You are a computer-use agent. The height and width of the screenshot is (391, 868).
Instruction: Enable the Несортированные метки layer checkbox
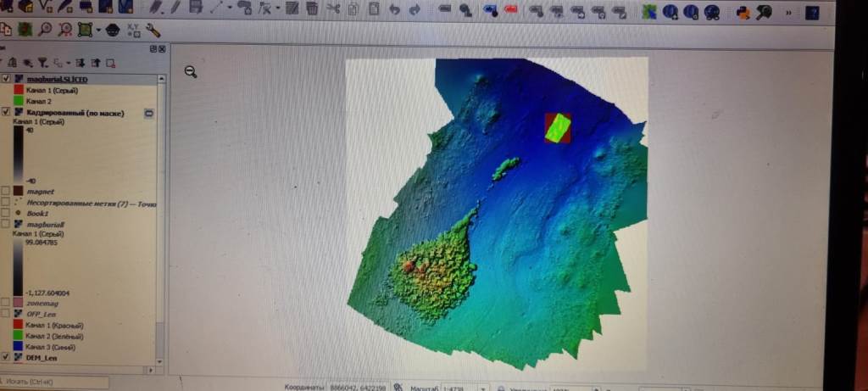[6, 202]
